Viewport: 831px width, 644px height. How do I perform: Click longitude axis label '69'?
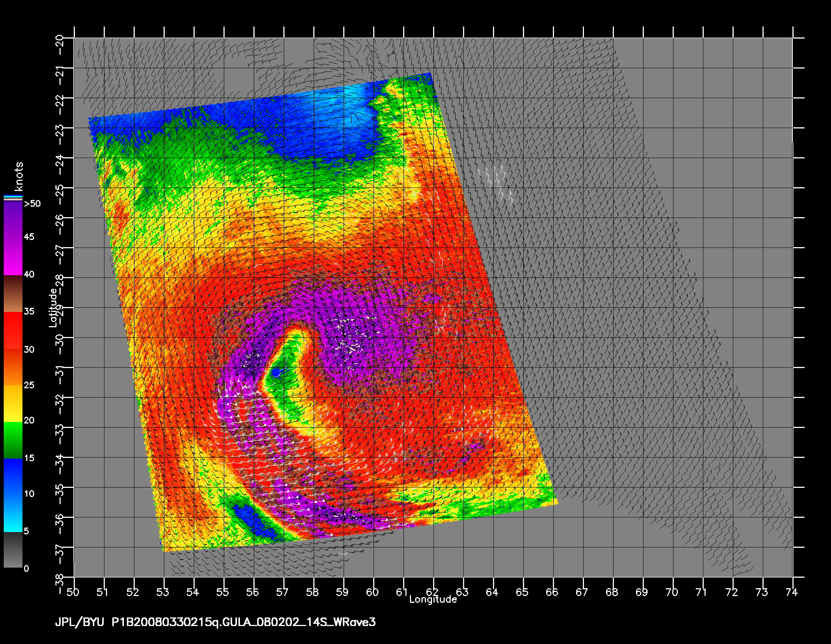pos(642,592)
